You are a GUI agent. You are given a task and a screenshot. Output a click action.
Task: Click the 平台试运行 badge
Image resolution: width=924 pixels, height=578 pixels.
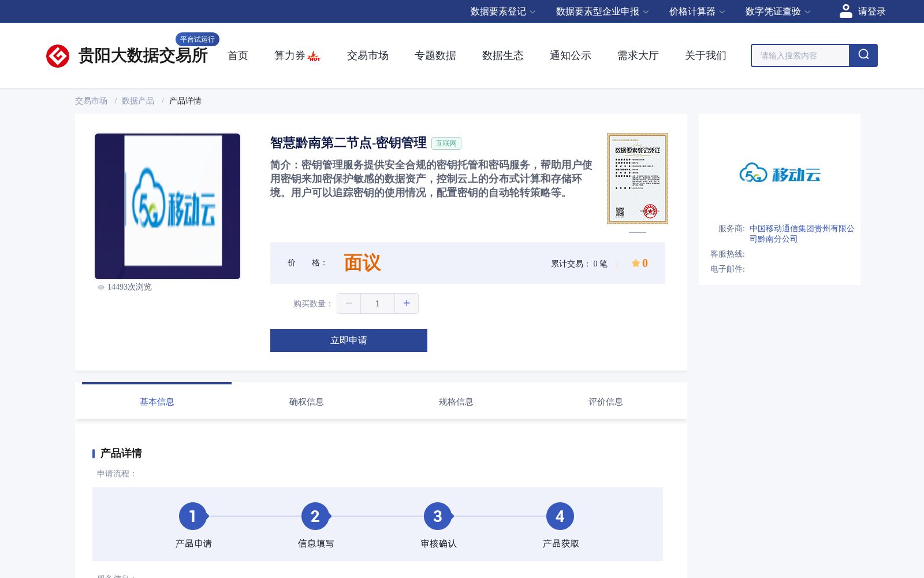[x=198, y=39]
